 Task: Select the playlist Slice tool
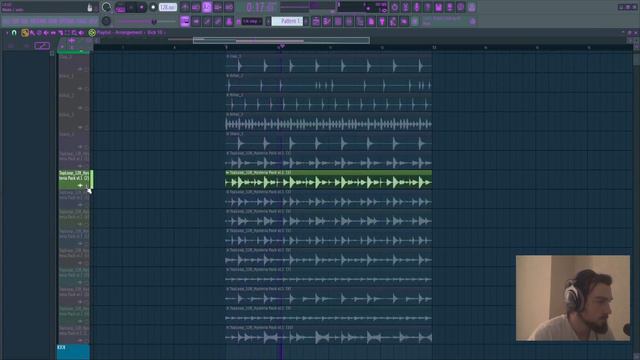coord(60,33)
